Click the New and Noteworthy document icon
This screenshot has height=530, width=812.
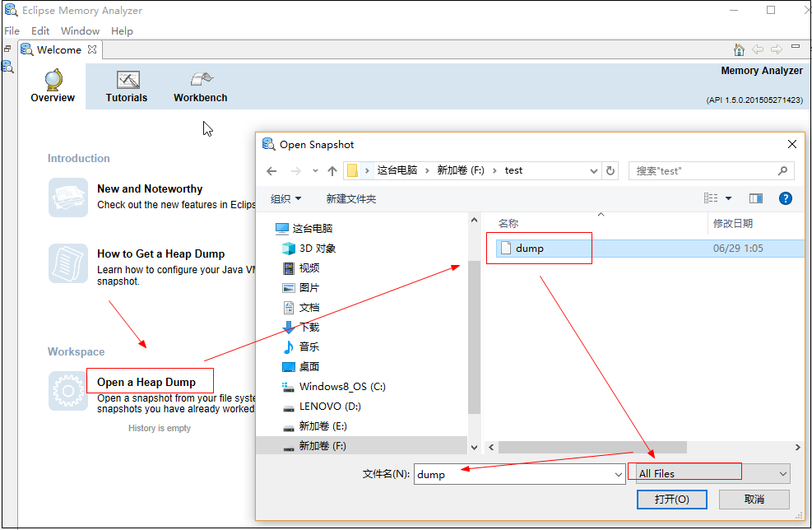[68, 198]
